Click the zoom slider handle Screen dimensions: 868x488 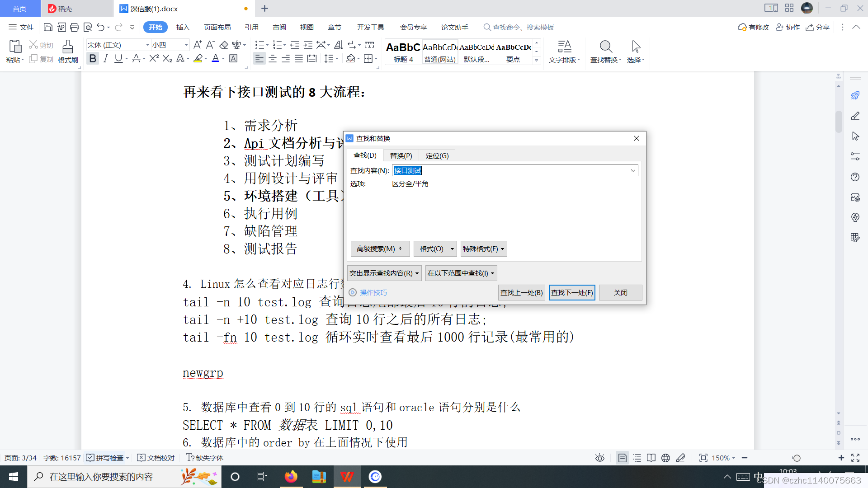(x=797, y=458)
